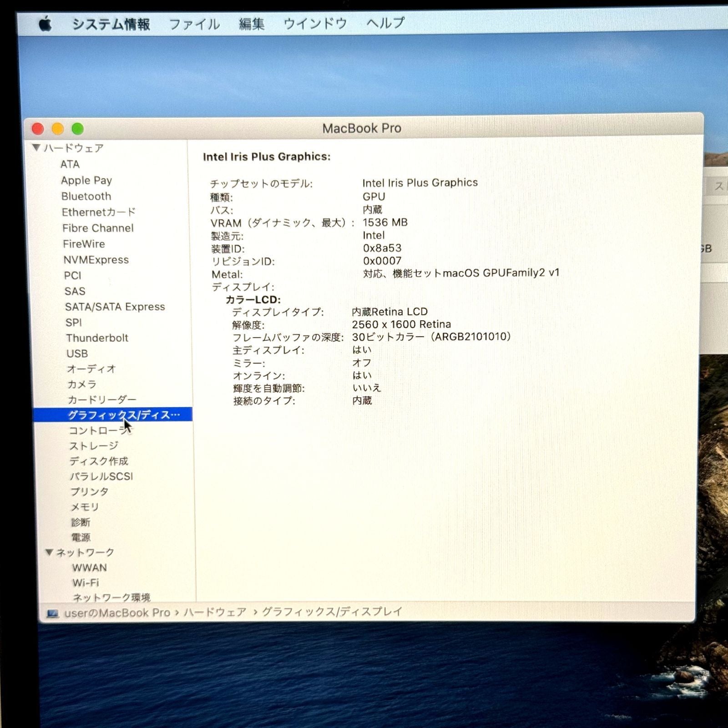The image size is (728, 728).
Task: Select パラレルSCSI in the sidebar
Action: [x=101, y=476]
